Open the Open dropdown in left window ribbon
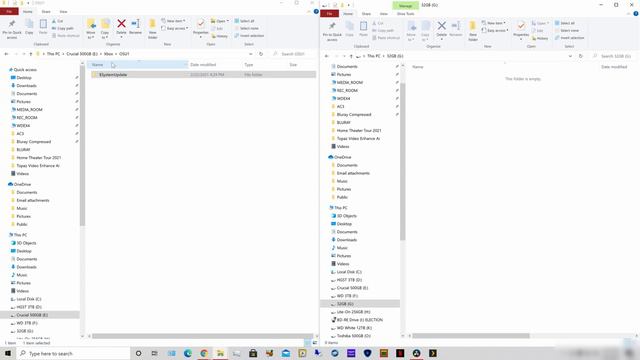Screen dimensions: 640x360 220,21
